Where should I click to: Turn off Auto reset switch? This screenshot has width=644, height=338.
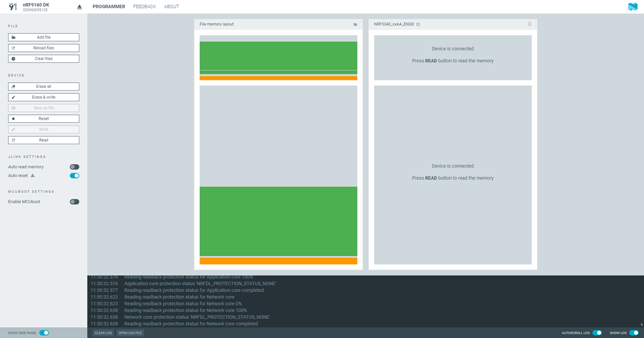tap(75, 175)
